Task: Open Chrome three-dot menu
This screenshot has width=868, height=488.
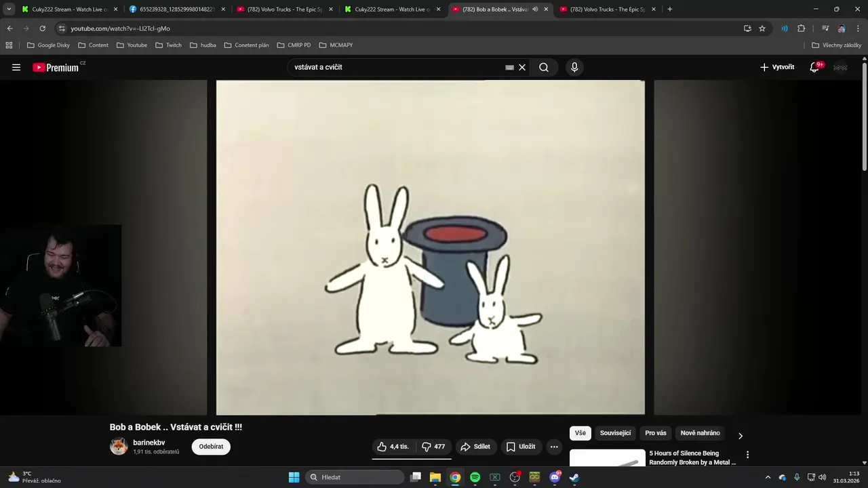Action: [x=857, y=28]
